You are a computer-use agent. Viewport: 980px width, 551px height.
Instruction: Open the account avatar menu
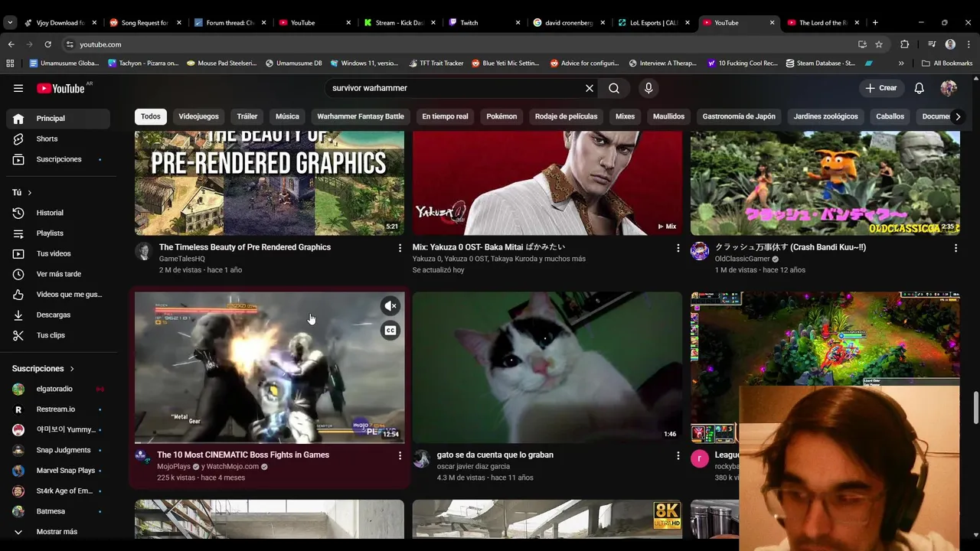pyautogui.click(x=949, y=88)
